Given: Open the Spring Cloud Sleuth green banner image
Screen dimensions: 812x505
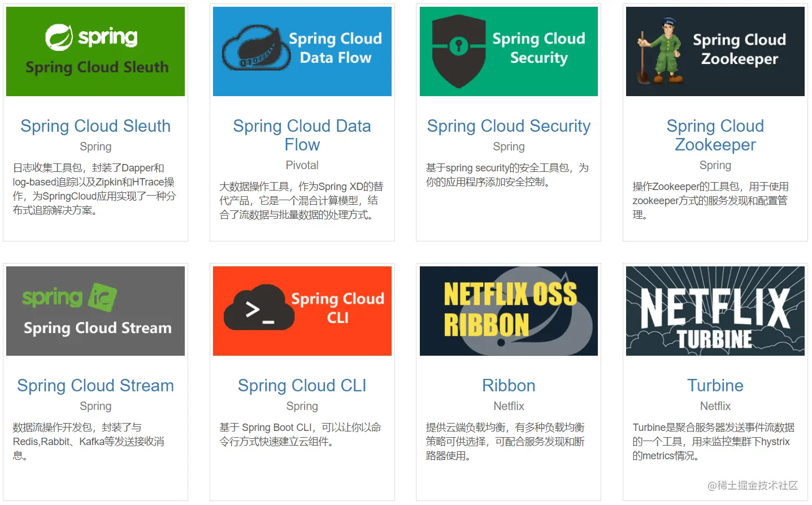Looking at the screenshot, I should coord(95,51).
